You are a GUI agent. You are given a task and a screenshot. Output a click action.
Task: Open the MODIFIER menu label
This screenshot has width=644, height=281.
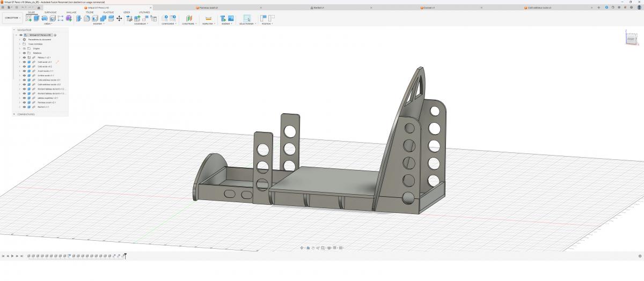(98, 24)
